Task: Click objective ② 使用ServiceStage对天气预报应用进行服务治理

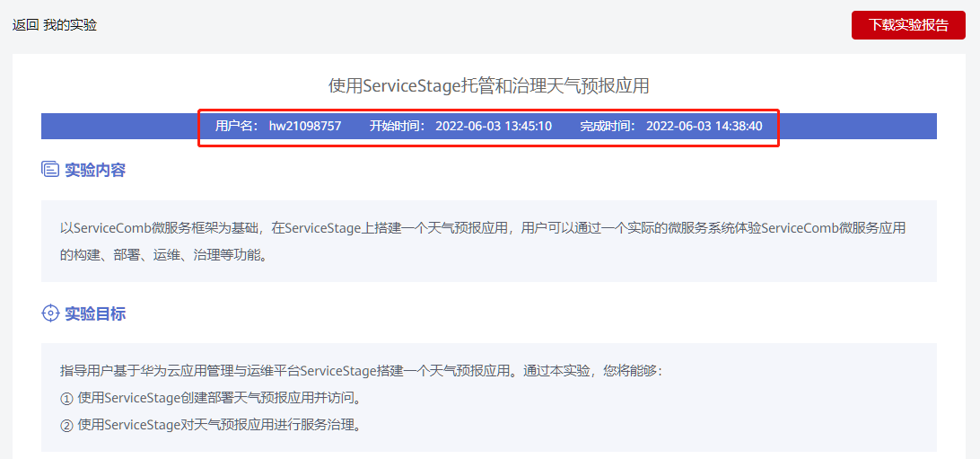Action: click(211, 426)
